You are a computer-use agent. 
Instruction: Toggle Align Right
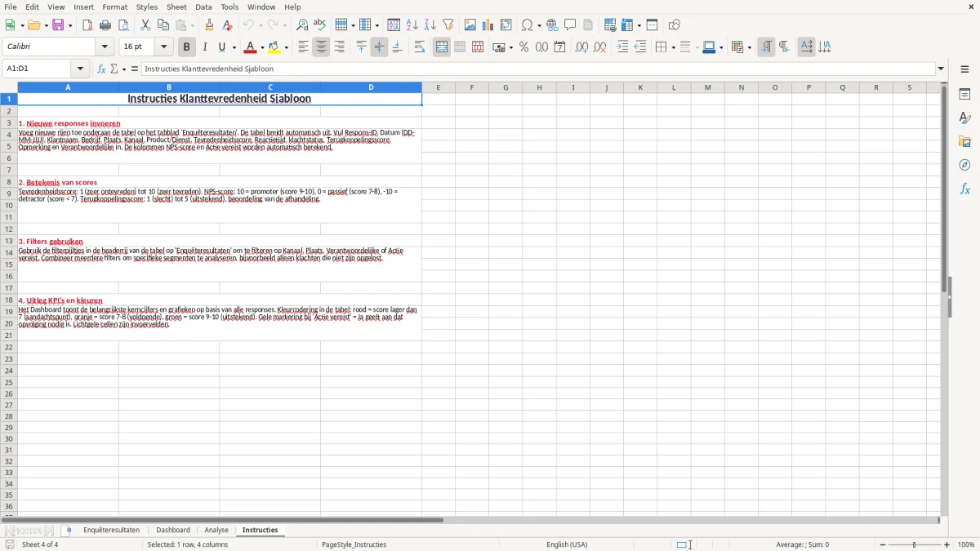[339, 47]
